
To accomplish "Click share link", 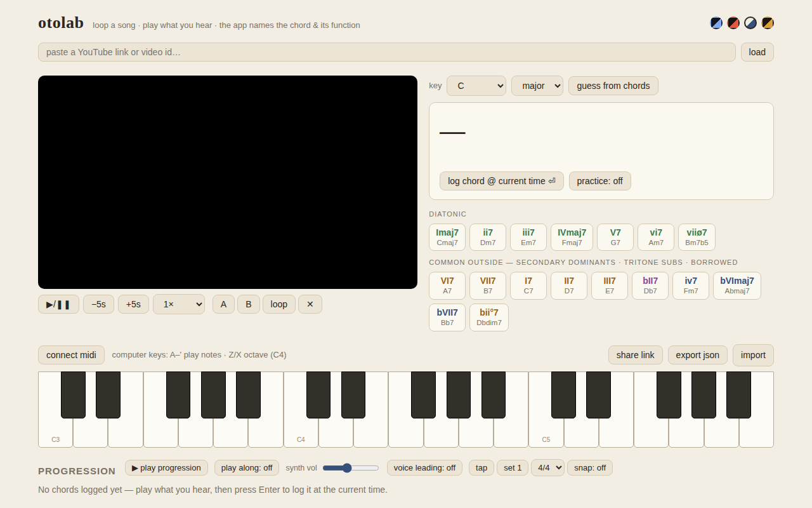I will (636, 355).
